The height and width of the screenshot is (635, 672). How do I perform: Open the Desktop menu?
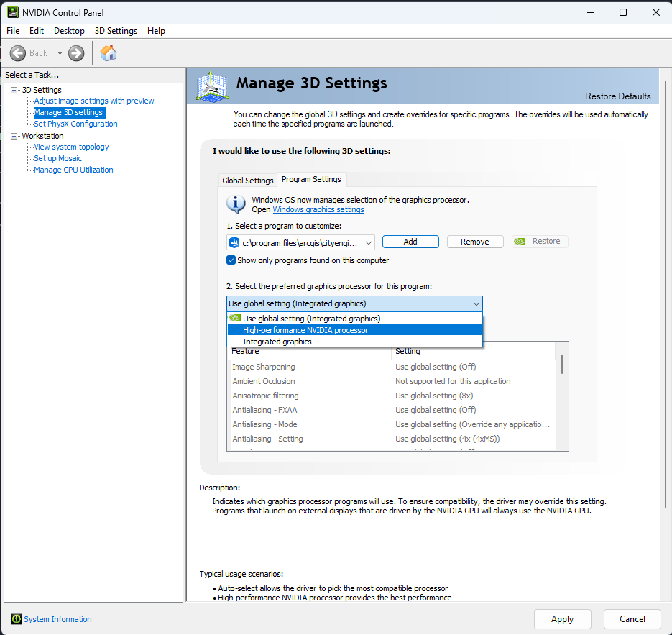69,31
